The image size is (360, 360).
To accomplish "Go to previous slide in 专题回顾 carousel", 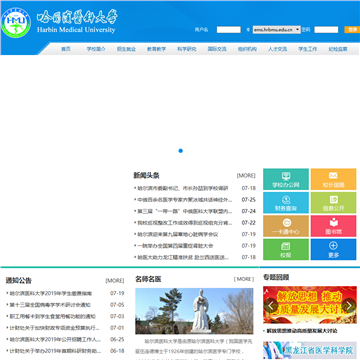I will coord(271,305).
